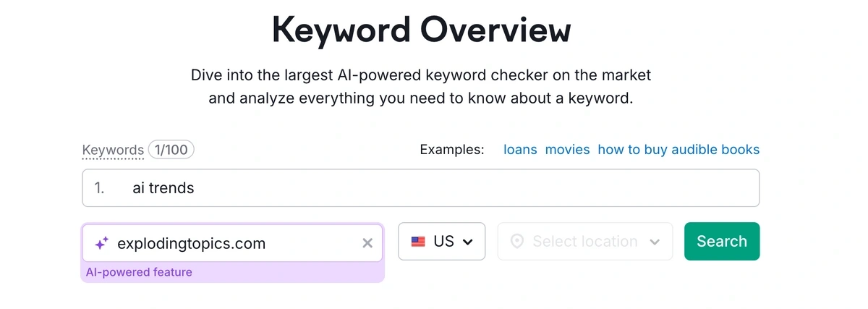Click the Keyword Overview heading
The width and height of the screenshot is (868, 309).
pyautogui.click(x=421, y=30)
